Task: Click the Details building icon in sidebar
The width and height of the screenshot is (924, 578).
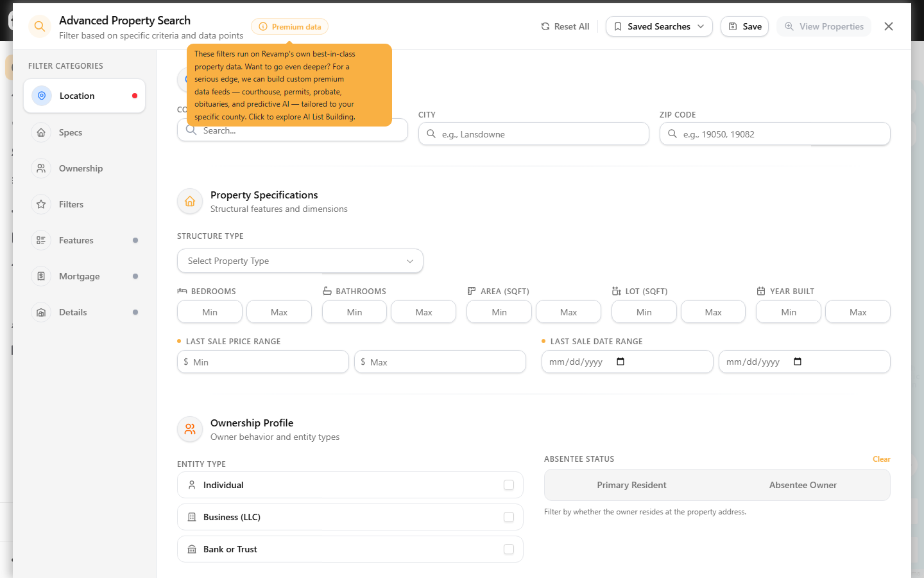Action: pyautogui.click(x=41, y=312)
